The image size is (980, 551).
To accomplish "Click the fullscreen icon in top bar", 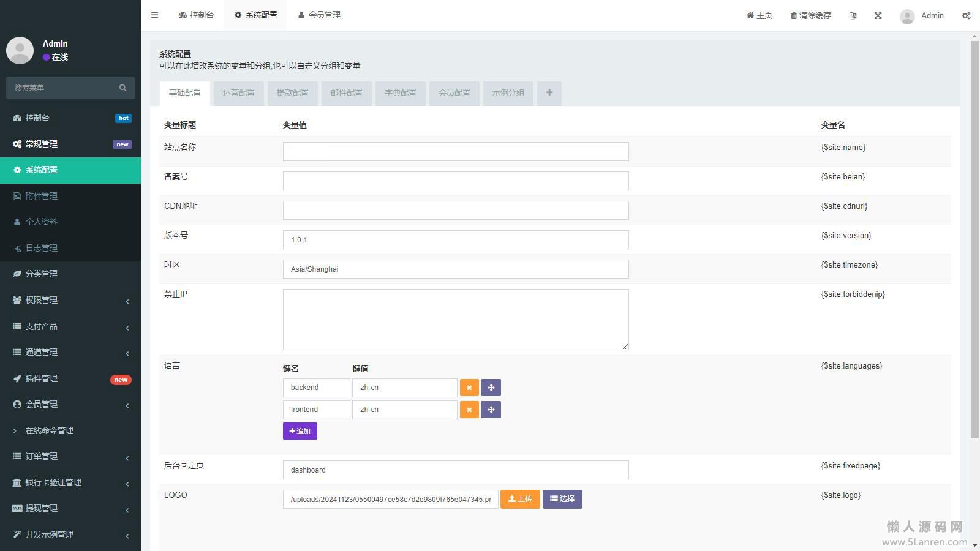I will [878, 16].
